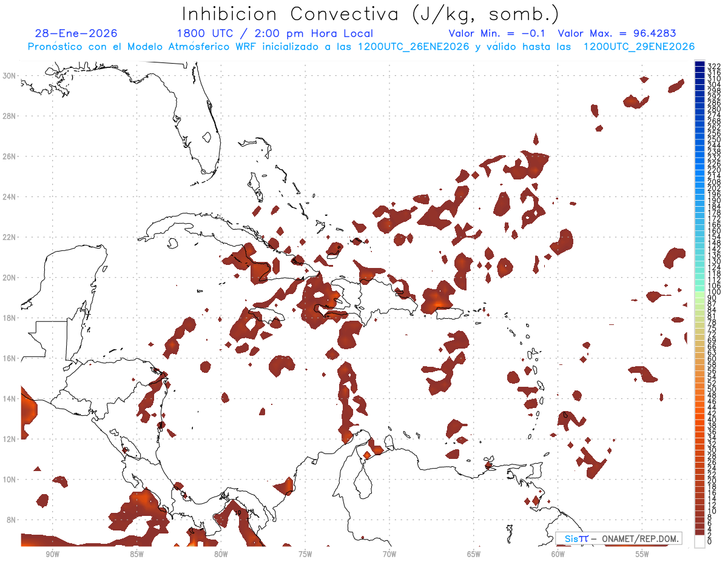Image resolution: width=728 pixels, height=562 pixels.
Task: Click the '22N' latitude label
Action: (10, 237)
